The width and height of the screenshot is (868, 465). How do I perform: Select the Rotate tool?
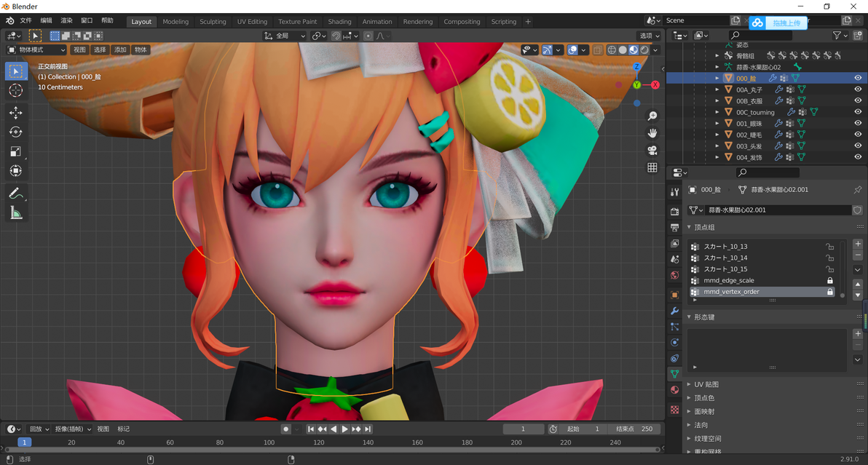pyautogui.click(x=15, y=132)
